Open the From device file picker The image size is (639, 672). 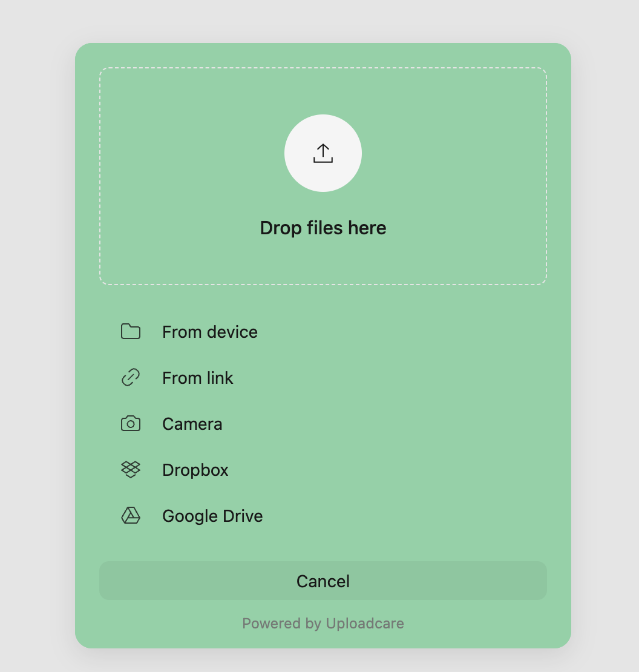(209, 332)
